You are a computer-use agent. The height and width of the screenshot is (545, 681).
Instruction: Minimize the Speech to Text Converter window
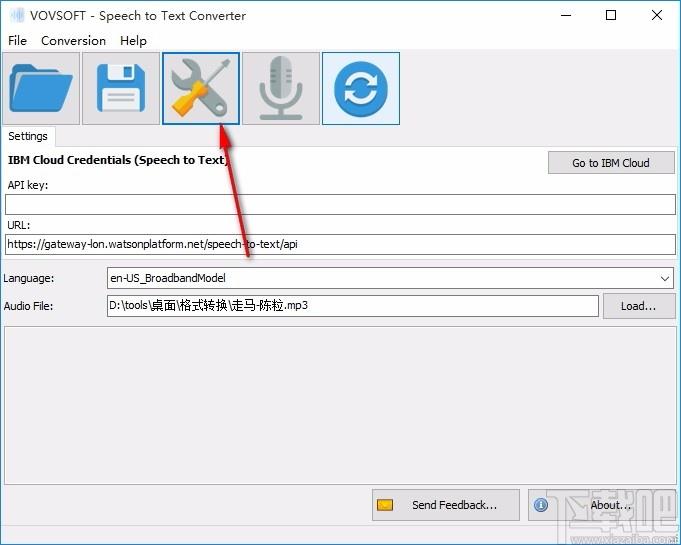click(566, 16)
